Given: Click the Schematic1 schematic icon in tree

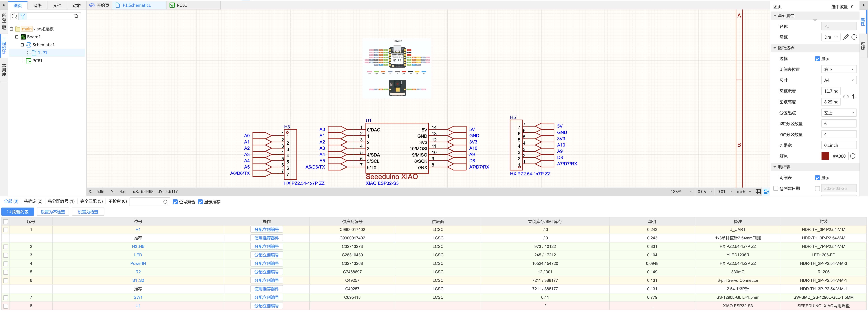Looking at the screenshot, I should coord(29,45).
